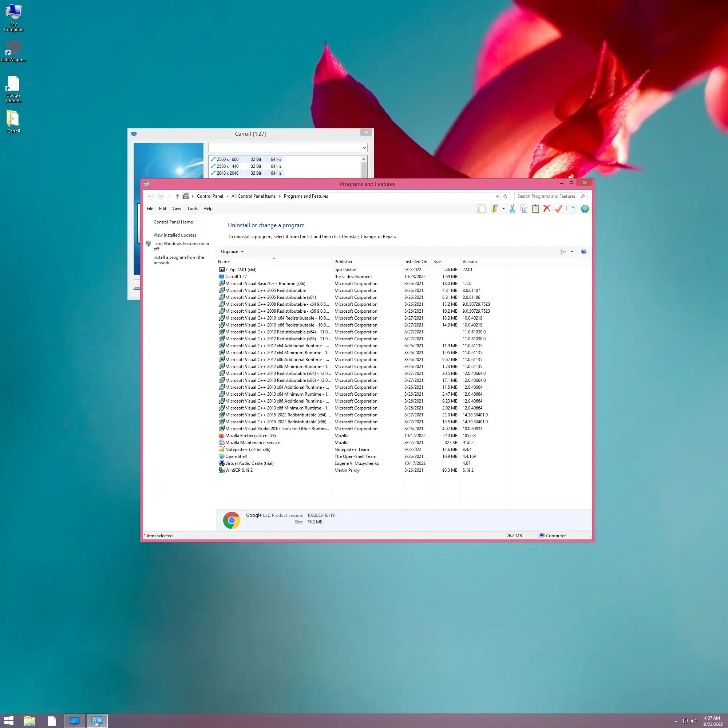Screen dimensions: 728x728
Task: Click the Cut scissors toolbar icon
Action: pos(512,209)
